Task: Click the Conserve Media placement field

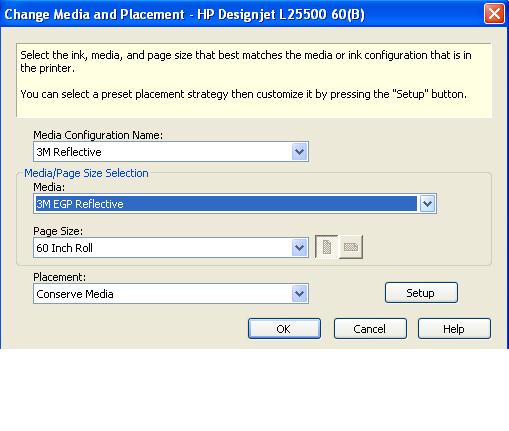Action: [171, 294]
